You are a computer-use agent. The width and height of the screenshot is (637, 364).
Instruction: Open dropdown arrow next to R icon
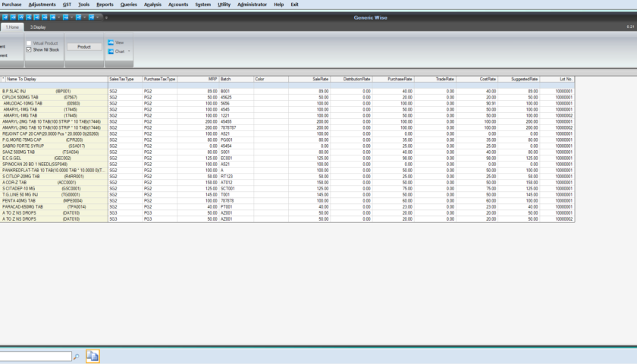pos(59,17)
